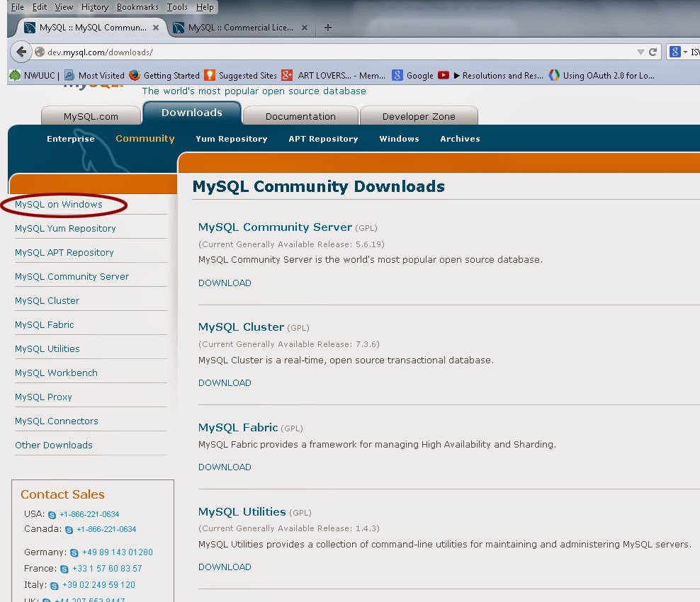Open the YouTube Resolutions bookmark
The image size is (700, 602).
(x=490, y=75)
